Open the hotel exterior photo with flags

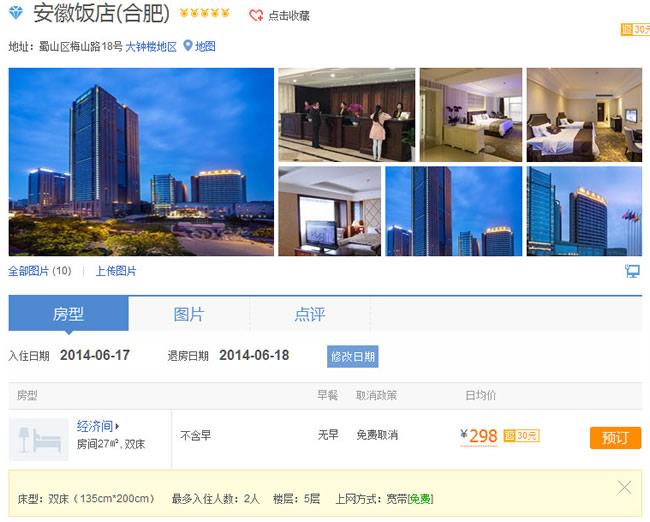click(584, 211)
